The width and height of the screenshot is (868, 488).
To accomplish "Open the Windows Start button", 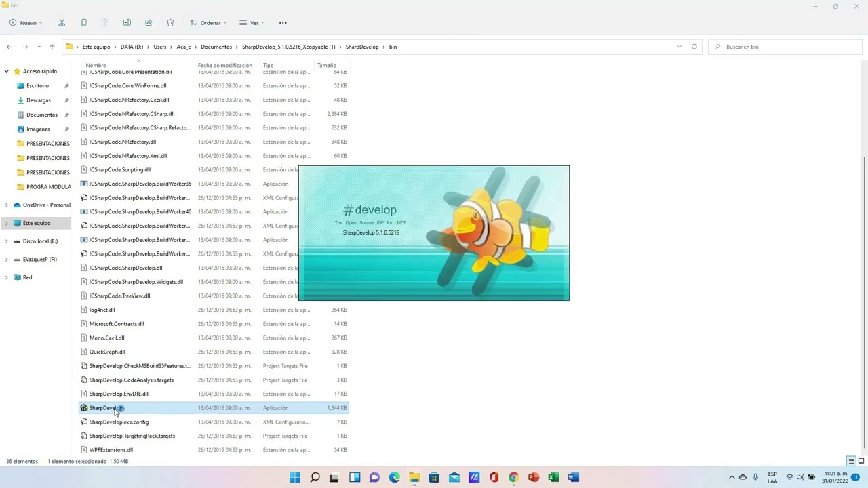I will (295, 477).
